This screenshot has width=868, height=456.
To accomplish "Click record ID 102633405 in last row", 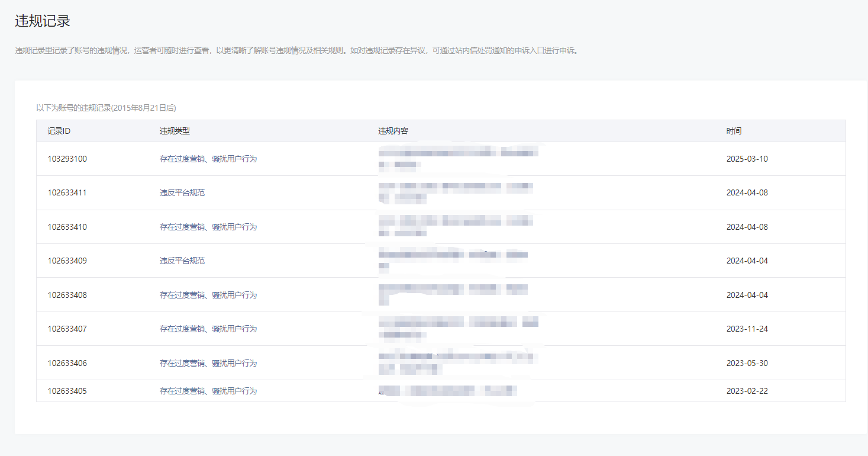I will click(x=67, y=391).
